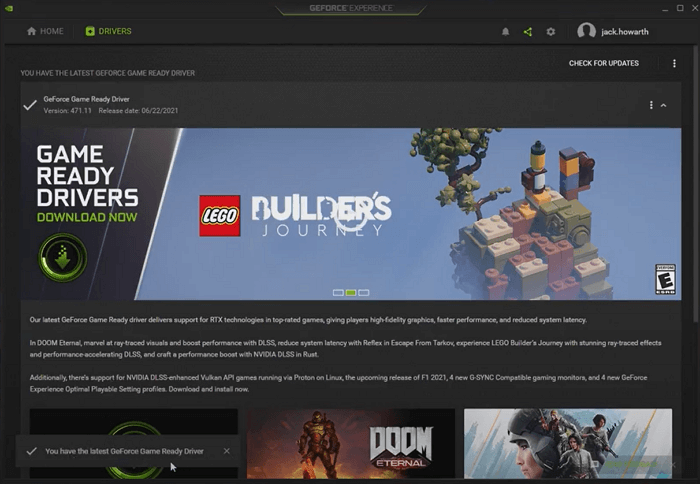Click Check for Updates

604,63
